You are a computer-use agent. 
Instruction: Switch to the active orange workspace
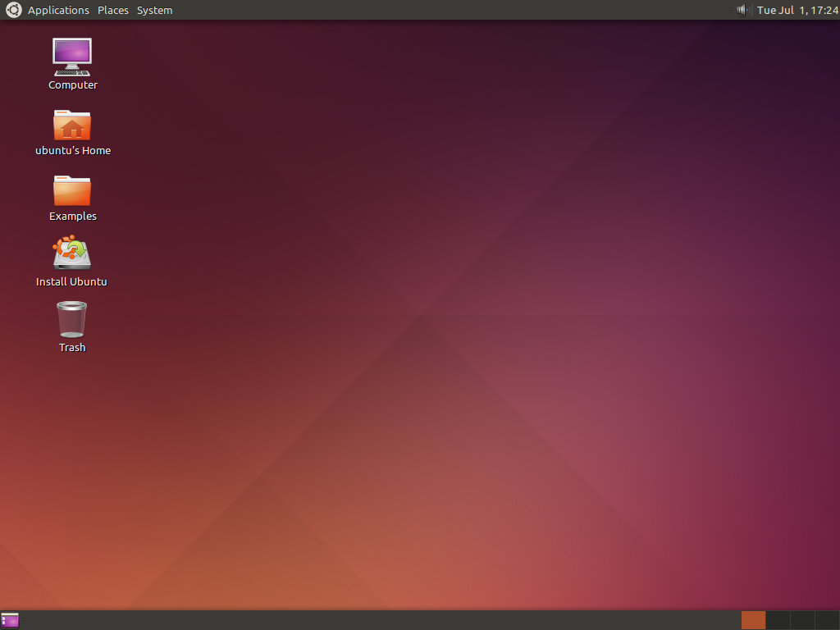753,620
